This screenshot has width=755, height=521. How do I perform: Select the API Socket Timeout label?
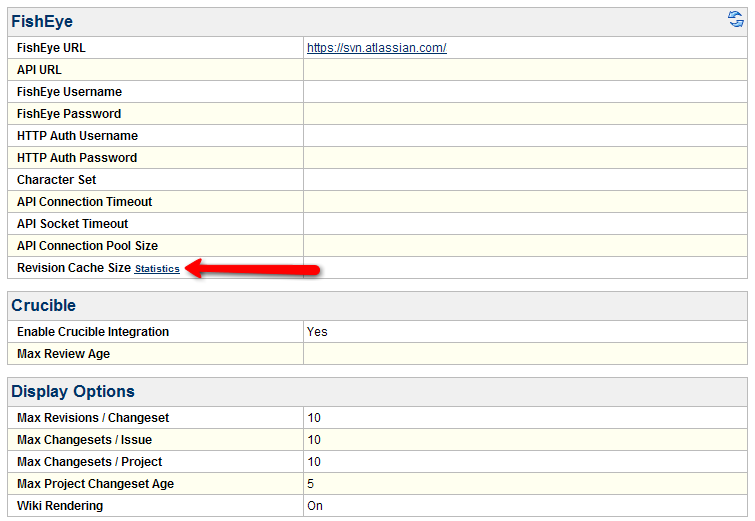[x=72, y=224]
